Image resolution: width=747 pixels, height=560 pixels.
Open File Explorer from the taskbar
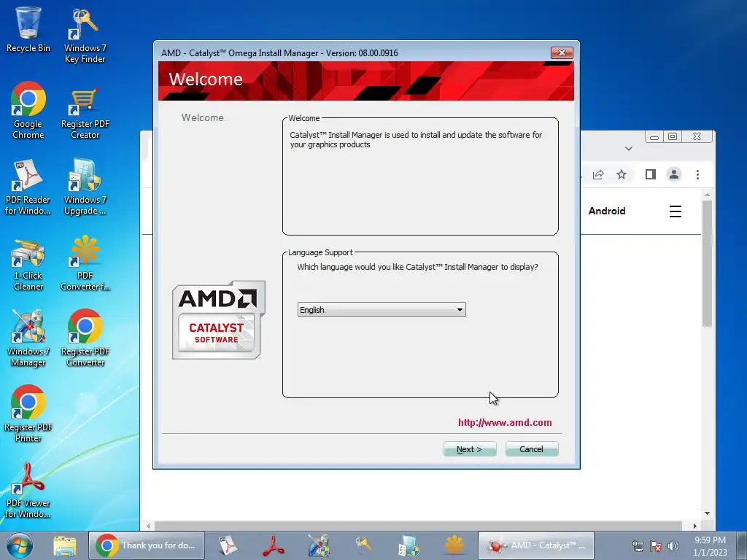(65, 545)
